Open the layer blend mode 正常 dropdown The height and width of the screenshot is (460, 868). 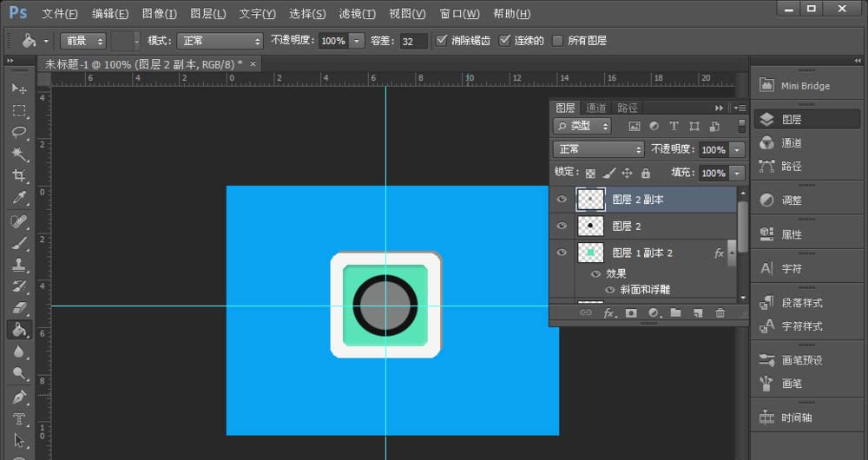pyautogui.click(x=598, y=150)
